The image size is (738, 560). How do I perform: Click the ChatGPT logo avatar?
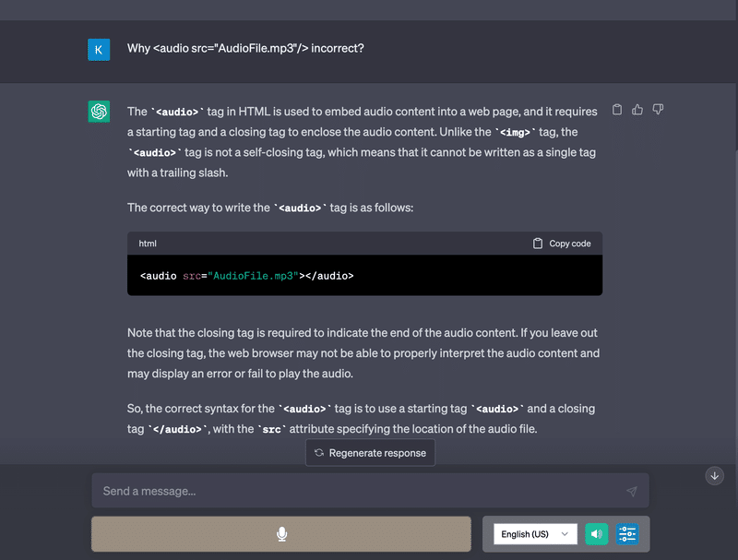99,112
